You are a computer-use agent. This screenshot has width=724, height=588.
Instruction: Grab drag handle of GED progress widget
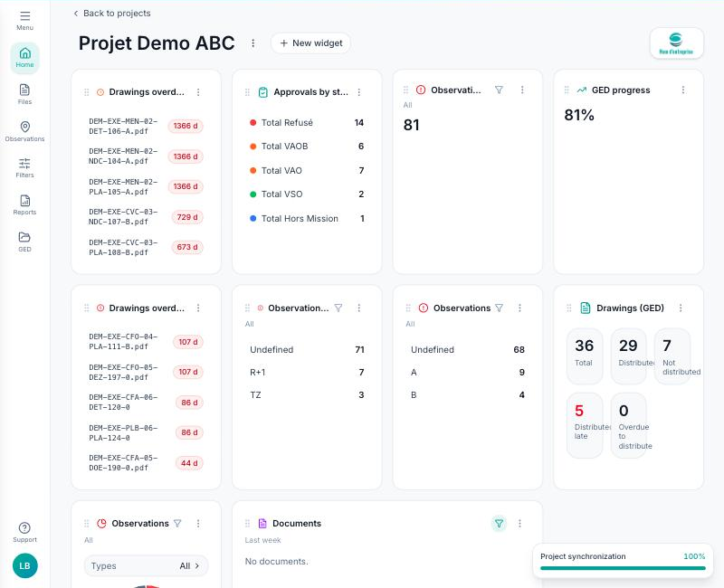point(567,90)
